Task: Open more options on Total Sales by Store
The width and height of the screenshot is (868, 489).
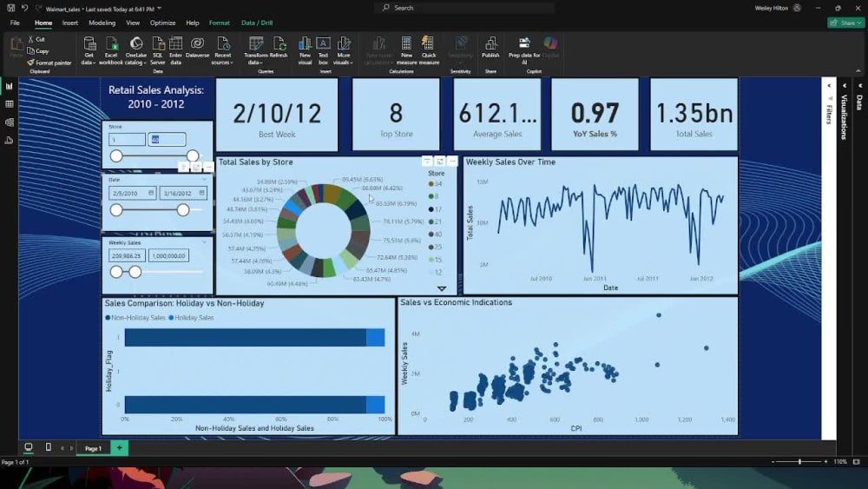Action: [x=452, y=162]
